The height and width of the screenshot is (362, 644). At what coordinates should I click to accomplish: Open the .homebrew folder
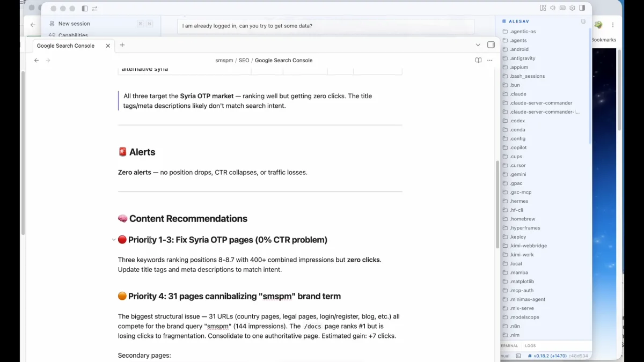click(x=522, y=219)
